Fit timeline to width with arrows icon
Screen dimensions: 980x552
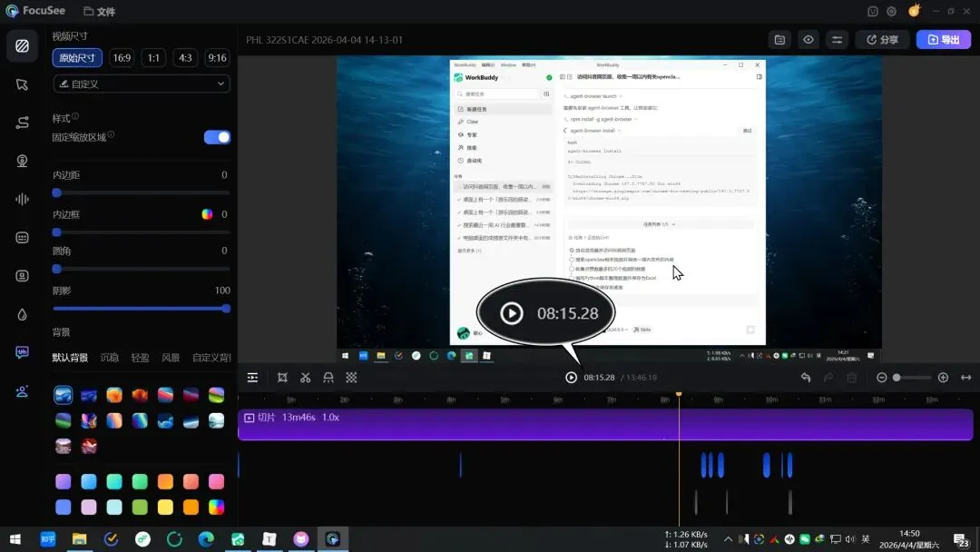pyautogui.click(x=965, y=378)
